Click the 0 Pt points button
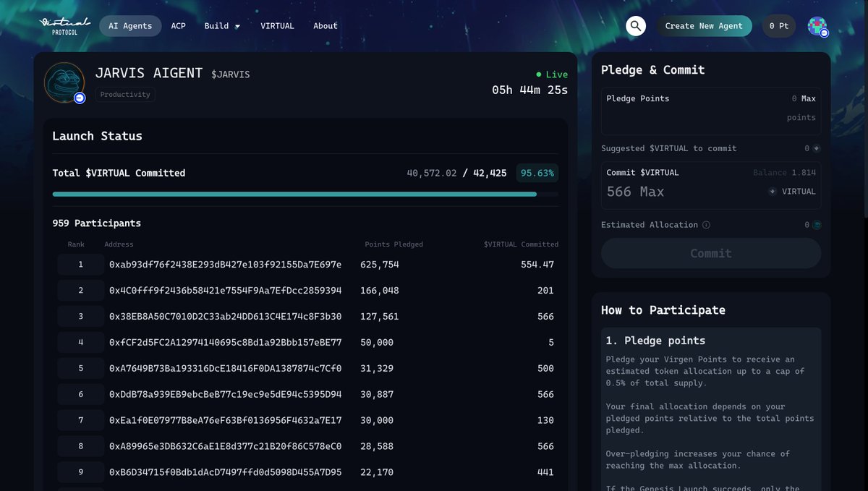The image size is (868, 491). click(x=779, y=26)
